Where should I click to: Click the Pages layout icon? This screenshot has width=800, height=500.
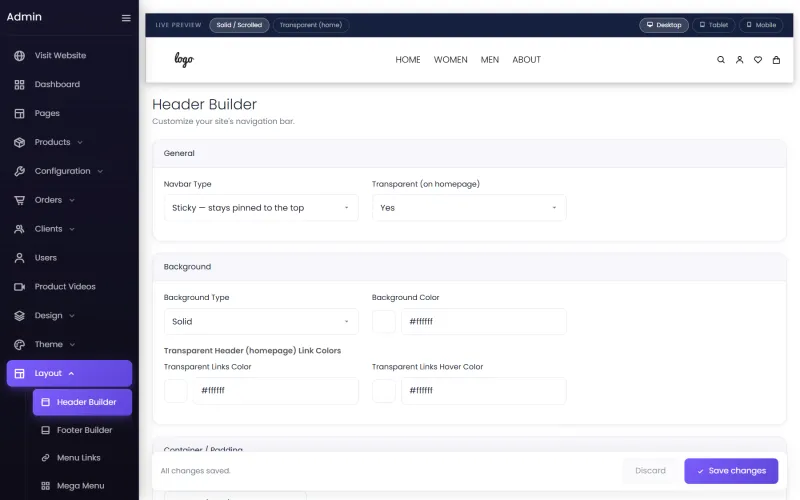coord(19,113)
